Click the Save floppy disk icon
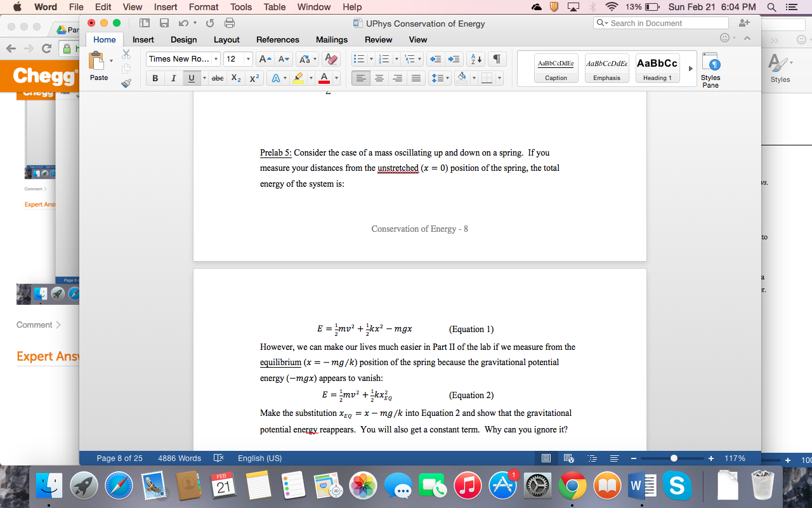Image resolution: width=812 pixels, height=508 pixels. click(164, 23)
